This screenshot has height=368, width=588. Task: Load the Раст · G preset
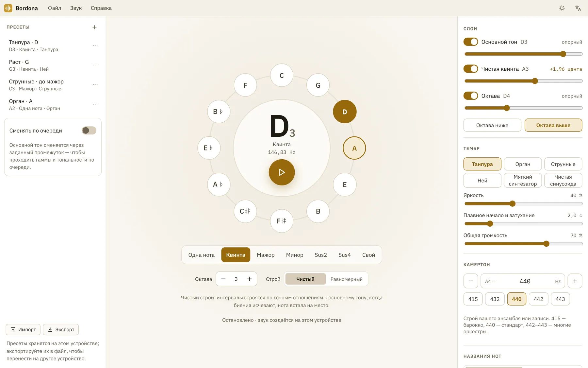[x=49, y=65]
